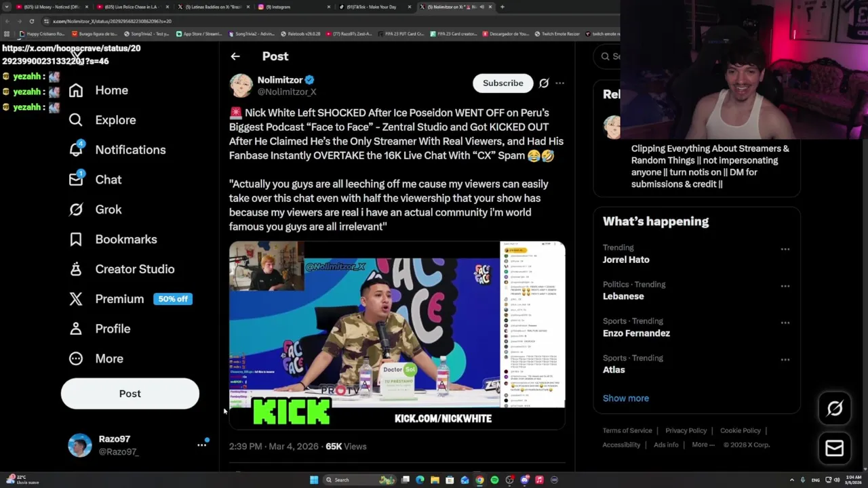Expand footer More link

pyautogui.click(x=703, y=445)
